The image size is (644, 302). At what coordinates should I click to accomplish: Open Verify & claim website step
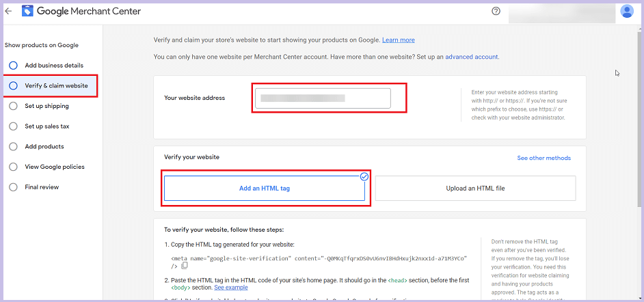(x=51, y=86)
